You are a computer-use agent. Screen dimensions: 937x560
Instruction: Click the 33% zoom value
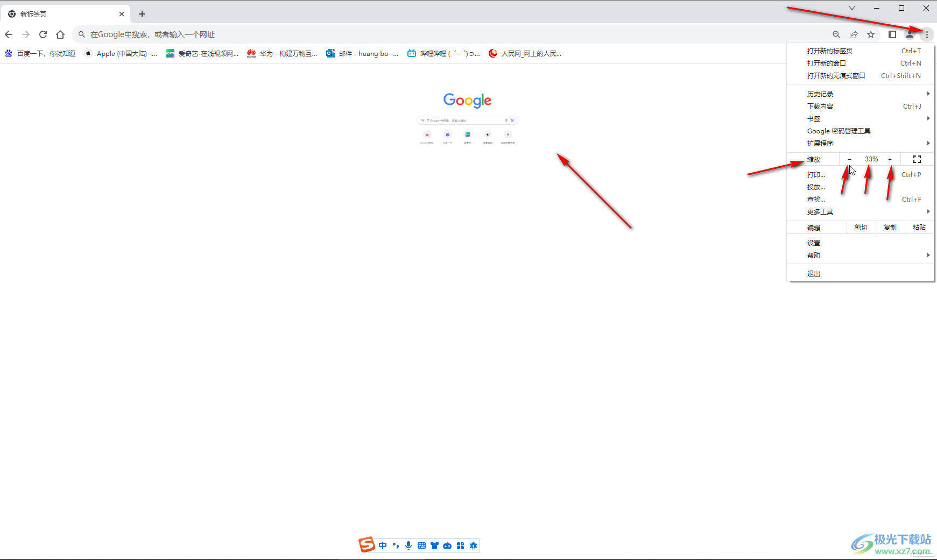[871, 159]
